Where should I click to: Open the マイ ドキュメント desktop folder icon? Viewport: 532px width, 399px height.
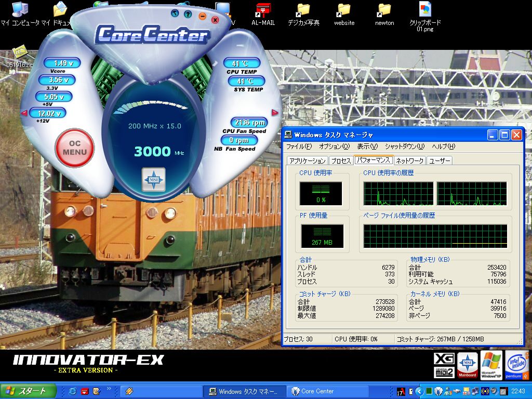[x=60, y=14]
